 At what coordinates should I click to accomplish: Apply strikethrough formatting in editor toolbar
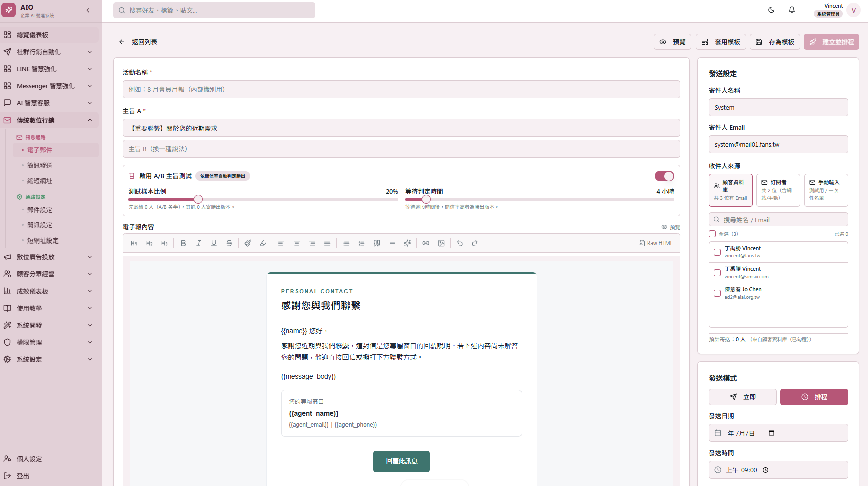coord(229,243)
